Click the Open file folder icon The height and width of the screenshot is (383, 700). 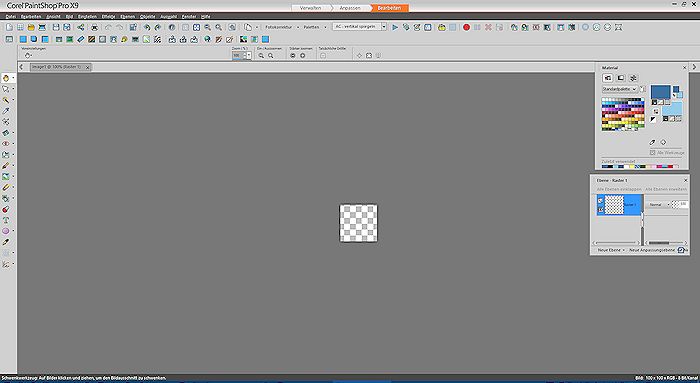point(31,27)
